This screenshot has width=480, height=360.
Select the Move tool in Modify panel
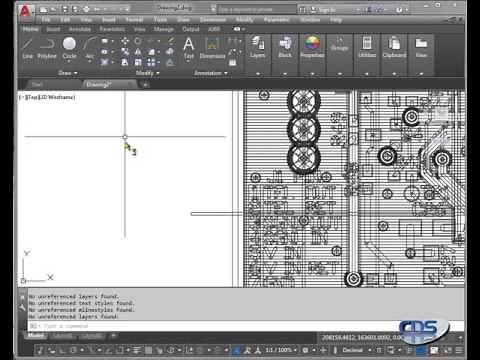click(125, 41)
